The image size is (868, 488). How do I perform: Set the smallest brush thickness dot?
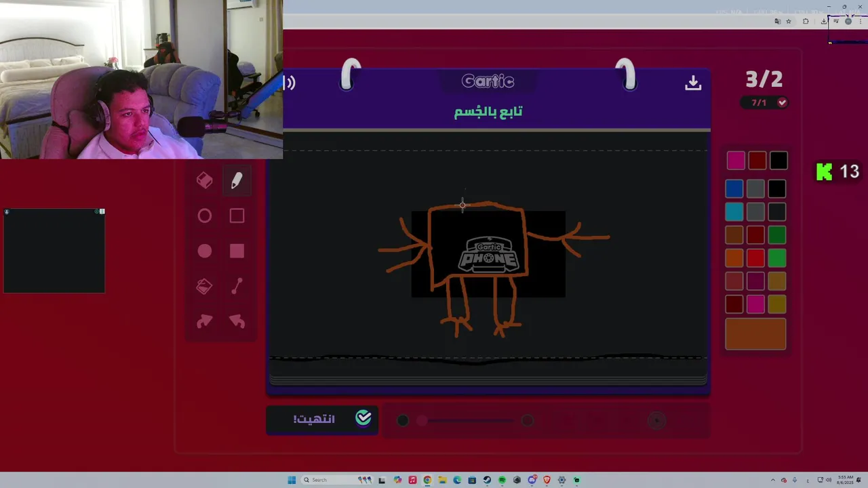pyautogui.click(x=403, y=421)
